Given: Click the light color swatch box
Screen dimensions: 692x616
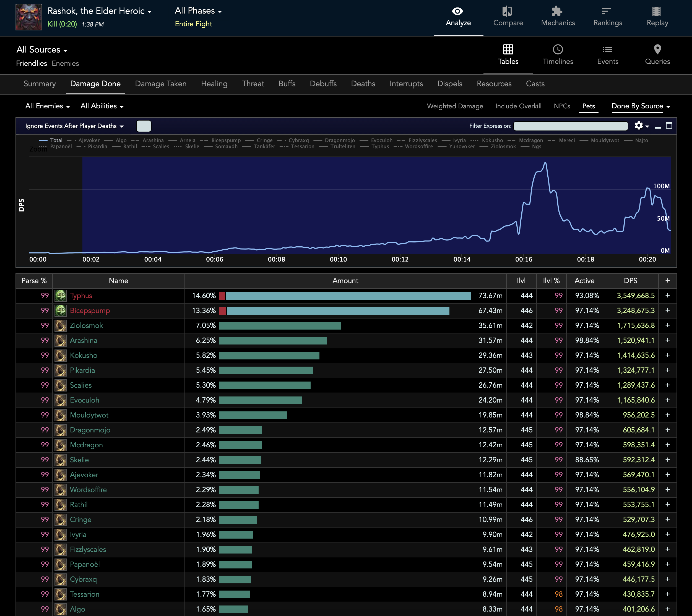Looking at the screenshot, I should (x=144, y=126).
